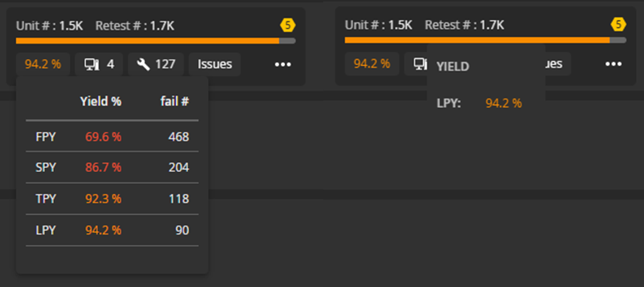The width and height of the screenshot is (644, 287).
Task: Click the LPY value in the YIELD tooltip
Action: coord(503,103)
